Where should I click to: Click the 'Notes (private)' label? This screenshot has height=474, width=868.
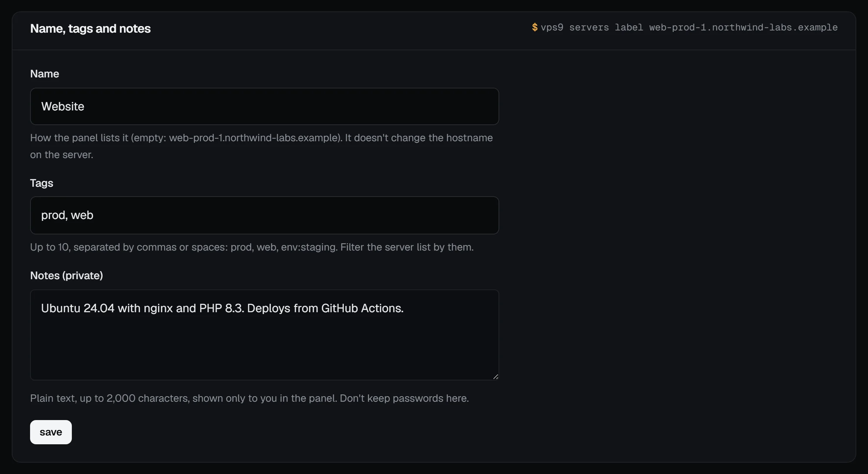[66, 276]
